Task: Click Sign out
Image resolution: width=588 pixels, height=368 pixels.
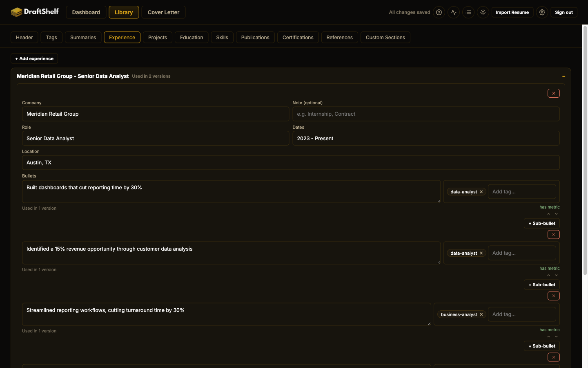Action: 564,12
